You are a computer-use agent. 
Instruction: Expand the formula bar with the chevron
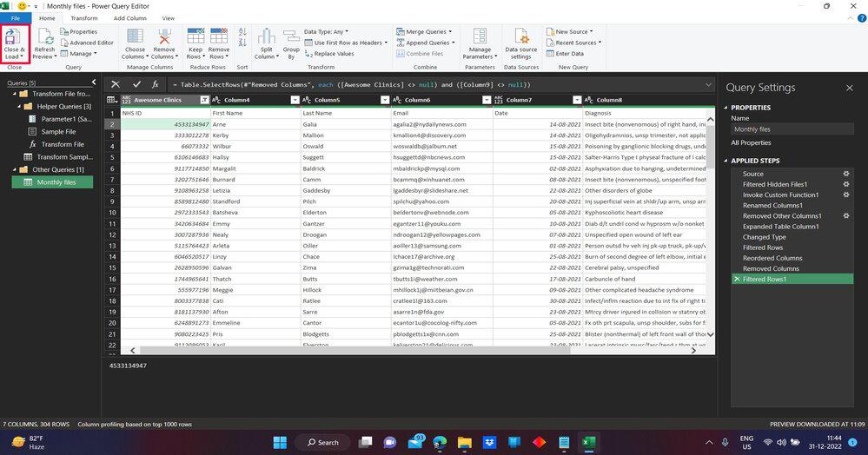point(708,85)
